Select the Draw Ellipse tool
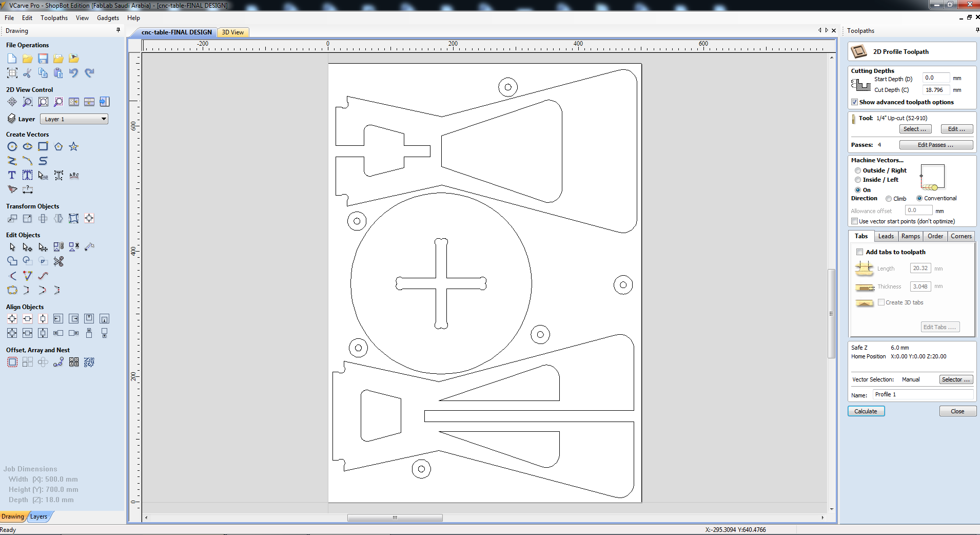Viewport: 980px width, 535px height. pos(28,146)
